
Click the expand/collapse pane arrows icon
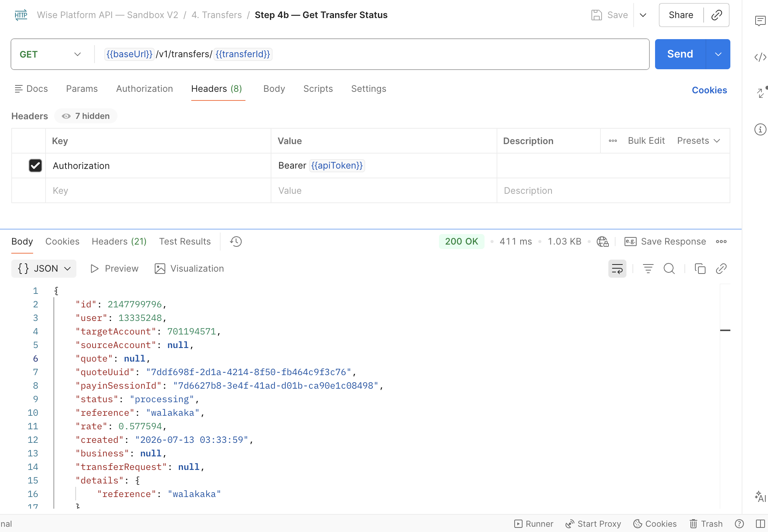click(x=761, y=93)
